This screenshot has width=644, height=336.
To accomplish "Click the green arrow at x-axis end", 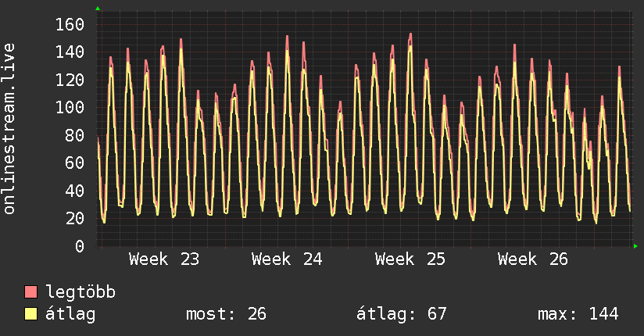I will point(635,246).
